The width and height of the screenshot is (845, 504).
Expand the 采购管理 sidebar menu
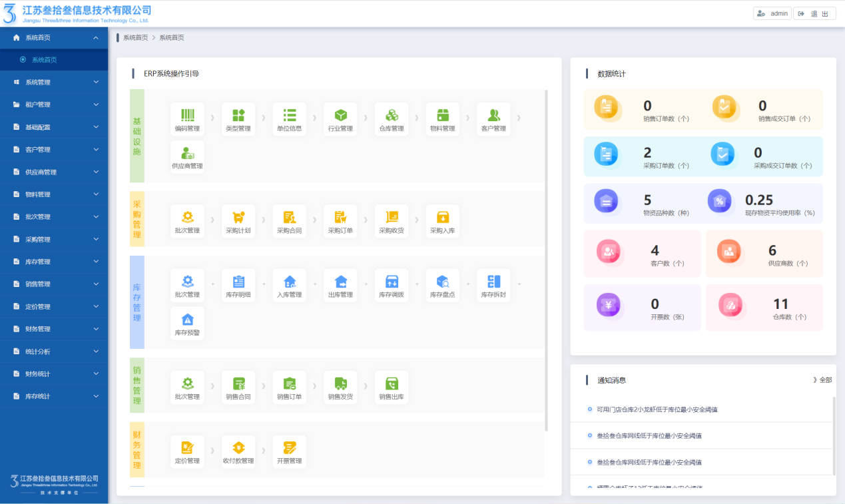54,239
